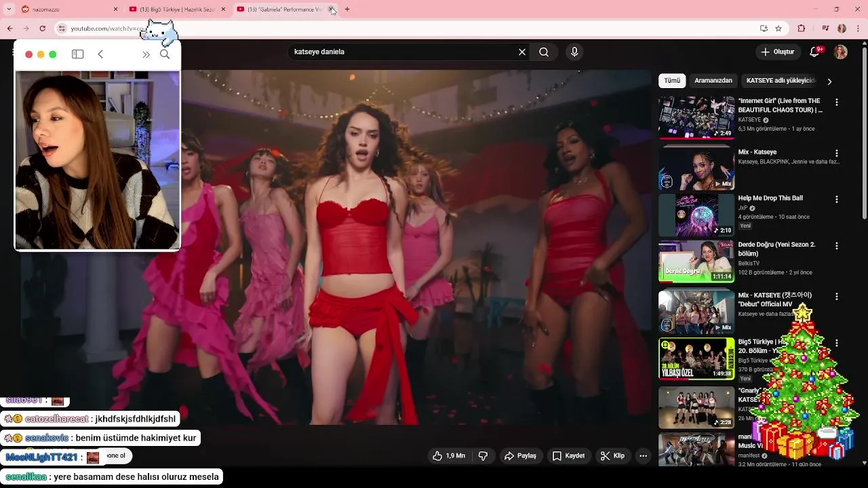868x488 pixels.
Task: Reload the YouTube page
Action: tap(42, 28)
